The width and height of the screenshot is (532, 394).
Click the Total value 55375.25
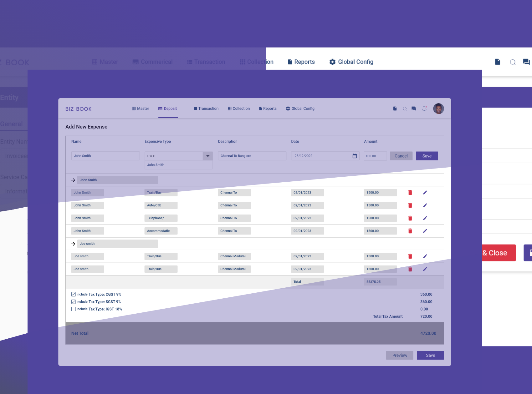380,282
